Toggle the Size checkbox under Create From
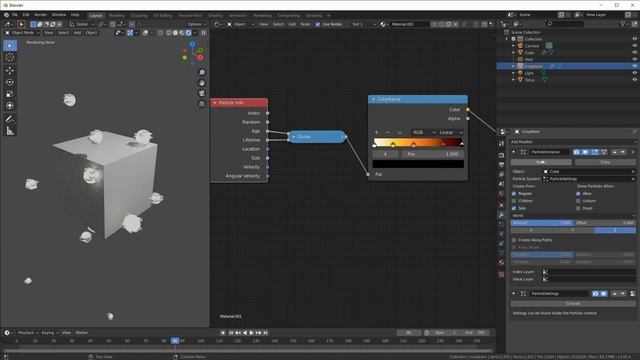Screen dimensions: 640x360 pyautogui.click(x=514, y=208)
